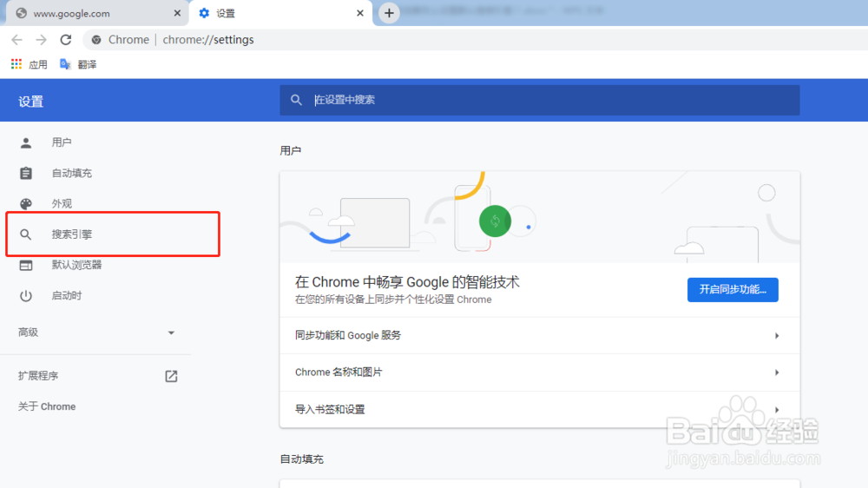Screen dimensions: 868x488
Task: Click the browser forward arrow
Action: pyautogui.click(x=41, y=40)
